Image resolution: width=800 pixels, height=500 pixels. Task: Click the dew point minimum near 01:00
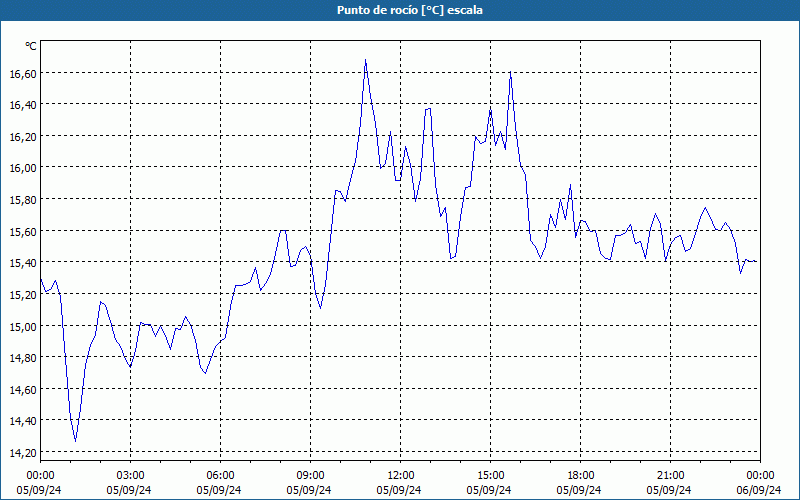(76, 441)
